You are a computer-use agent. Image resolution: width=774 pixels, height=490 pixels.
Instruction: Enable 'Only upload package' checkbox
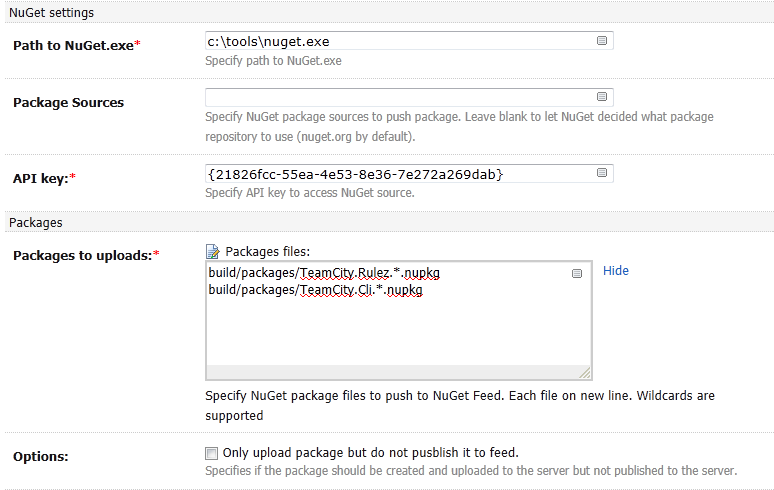pyautogui.click(x=211, y=453)
